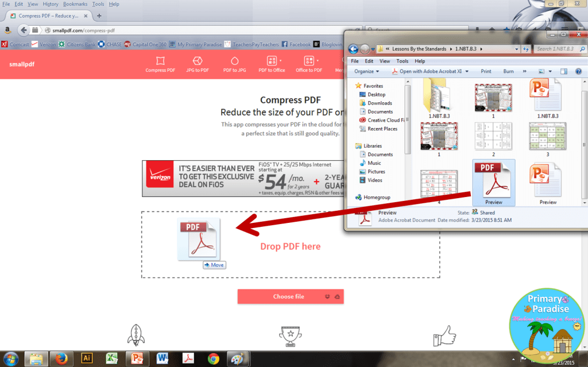Select the image thumbnail named 2
This screenshot has height=367, width=588.
click(x=493, y=139)
